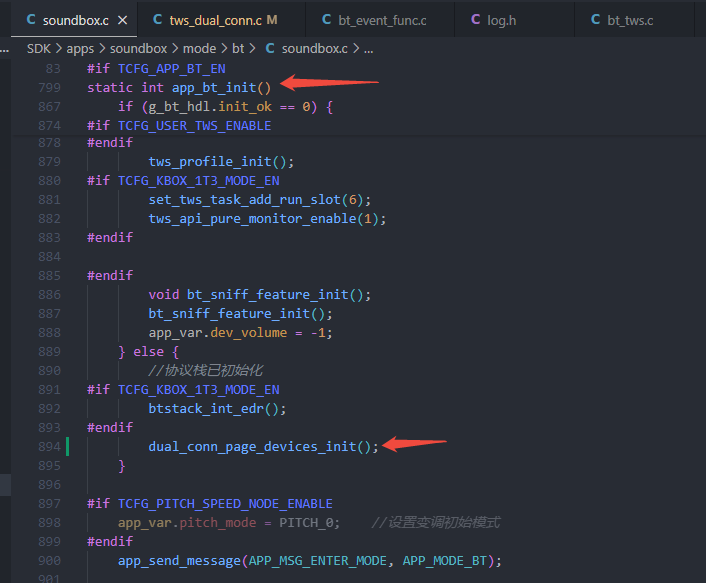Click on tws_api_pure_monitor_enable call
This screenshot has width=706, height=583.
(x=252, y=219)
